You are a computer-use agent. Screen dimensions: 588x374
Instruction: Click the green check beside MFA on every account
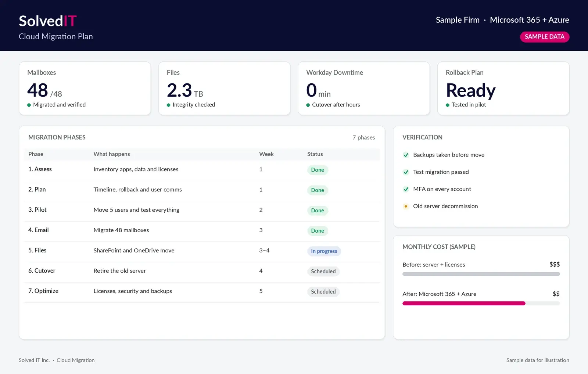406,189
